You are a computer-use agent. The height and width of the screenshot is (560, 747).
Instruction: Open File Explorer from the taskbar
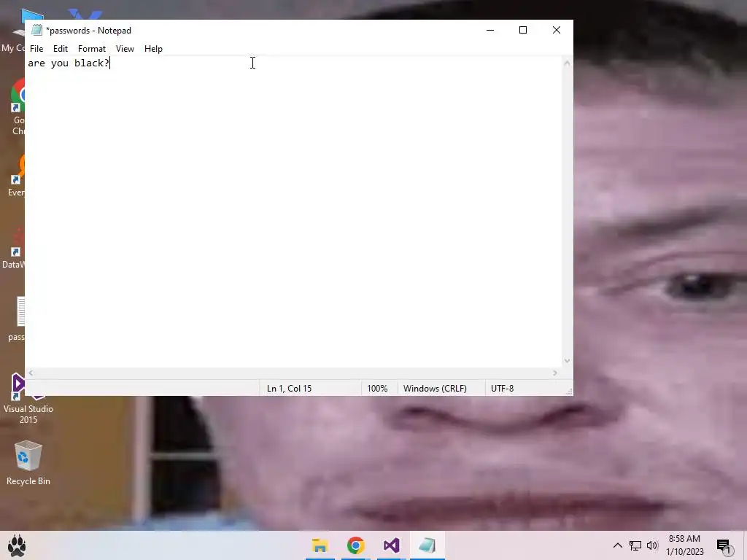[x=320, y=545]
